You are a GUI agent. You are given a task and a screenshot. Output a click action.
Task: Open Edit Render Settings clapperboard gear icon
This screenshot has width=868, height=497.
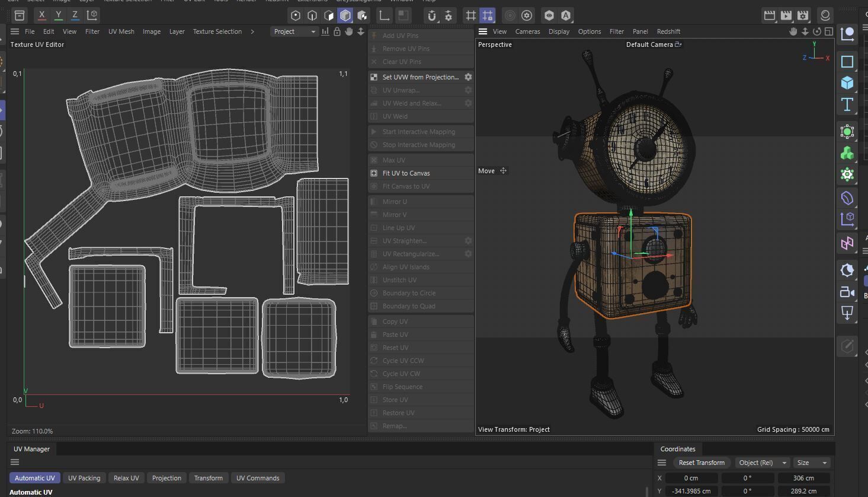point(803,15)
